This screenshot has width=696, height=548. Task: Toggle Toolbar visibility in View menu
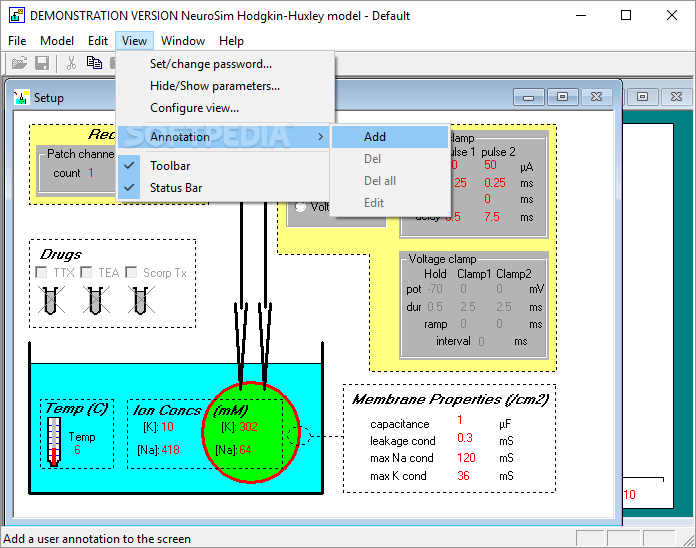224,166
